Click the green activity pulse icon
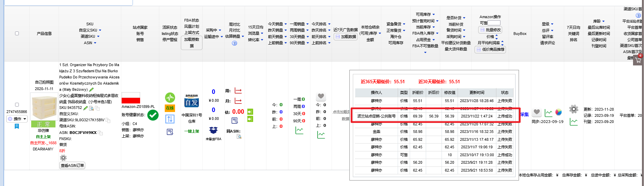Image resolution: width=644 pixels, height=186 pixels. coord(170,98)
